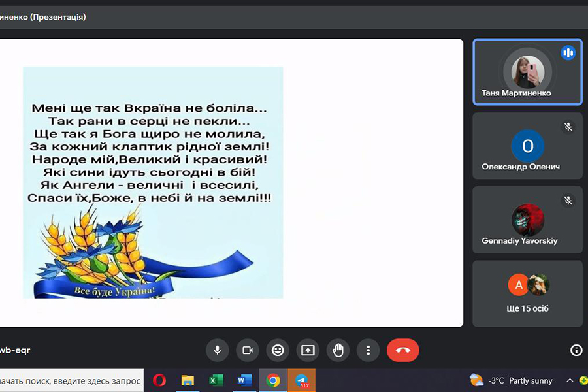Viewport: 588px width, 392px height.
Task: Switch to Chrome in the taskbar
Action: tap(273, 380)
